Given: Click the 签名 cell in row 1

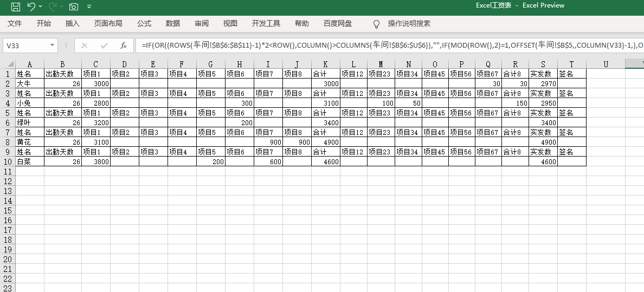Looking at the screenshot, I should 572,74.
